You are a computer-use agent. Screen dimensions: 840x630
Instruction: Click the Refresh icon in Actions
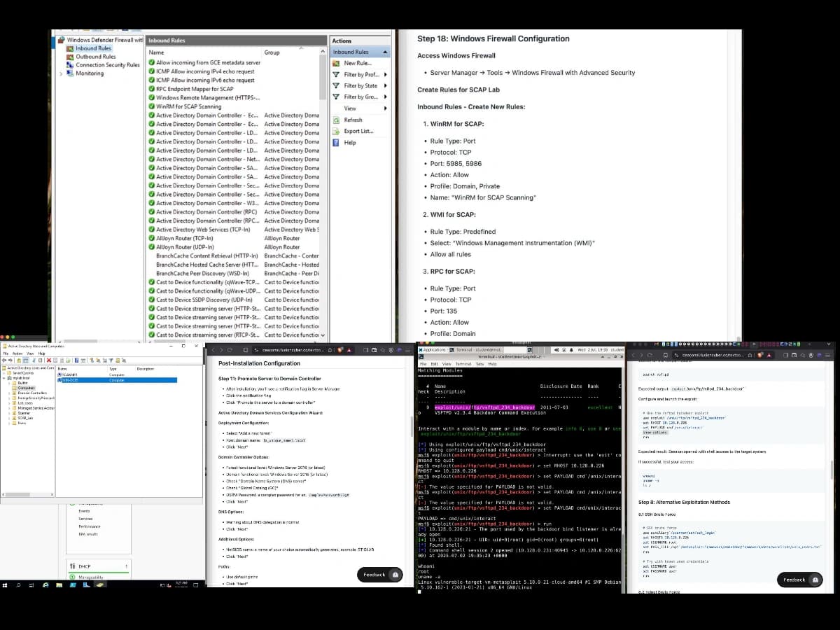point(337,120)
